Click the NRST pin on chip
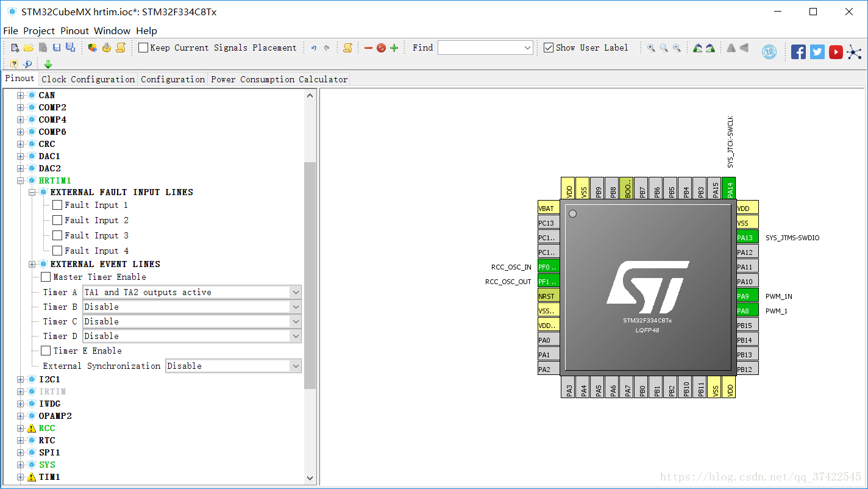The height and width of the screenshot is (489, 868). click(549, 296)
